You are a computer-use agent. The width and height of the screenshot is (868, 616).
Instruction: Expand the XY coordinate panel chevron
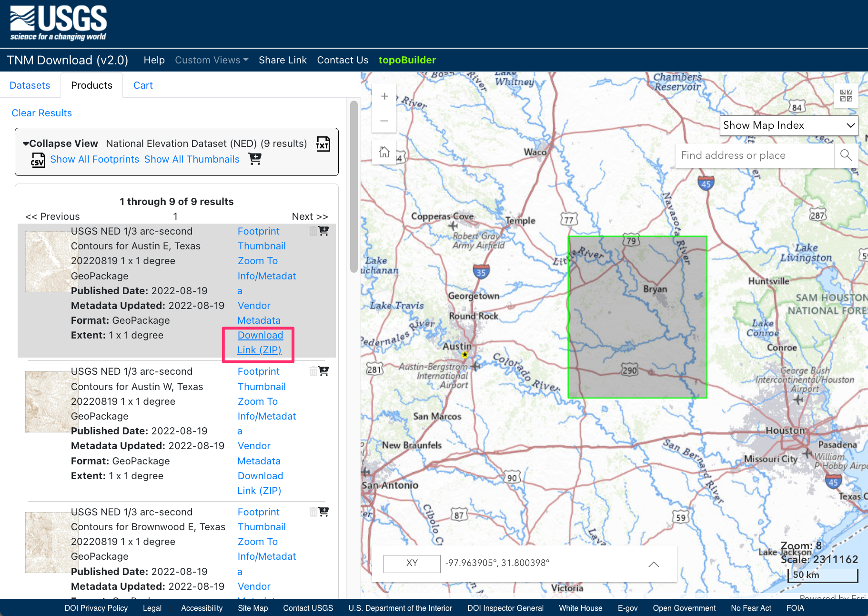click(654, 564)
